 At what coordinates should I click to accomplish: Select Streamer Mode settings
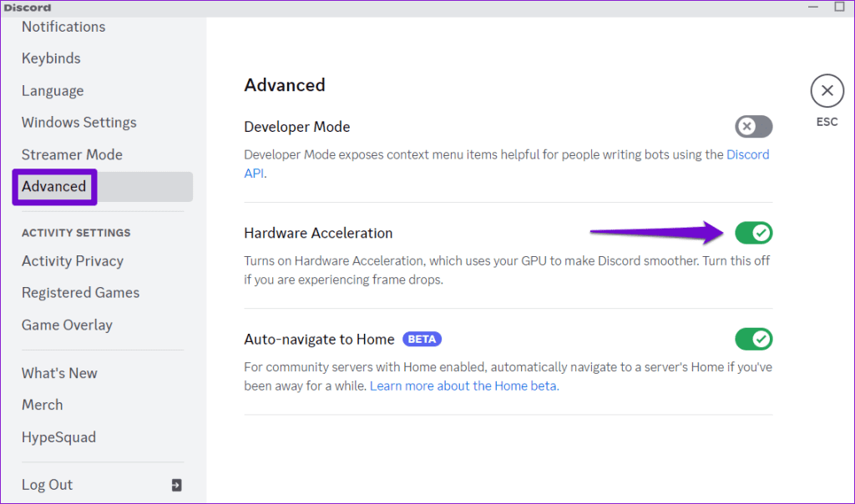pos(72,154)
